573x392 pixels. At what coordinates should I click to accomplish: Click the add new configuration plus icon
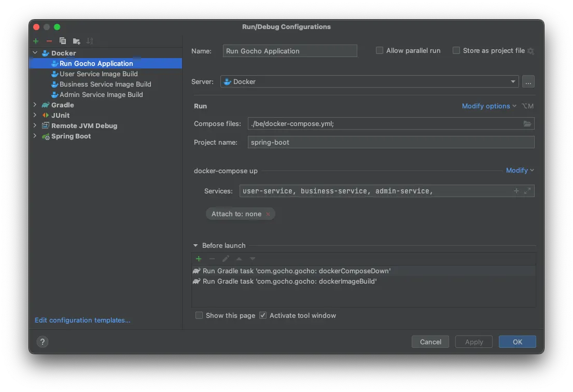(x=36, y=41)
